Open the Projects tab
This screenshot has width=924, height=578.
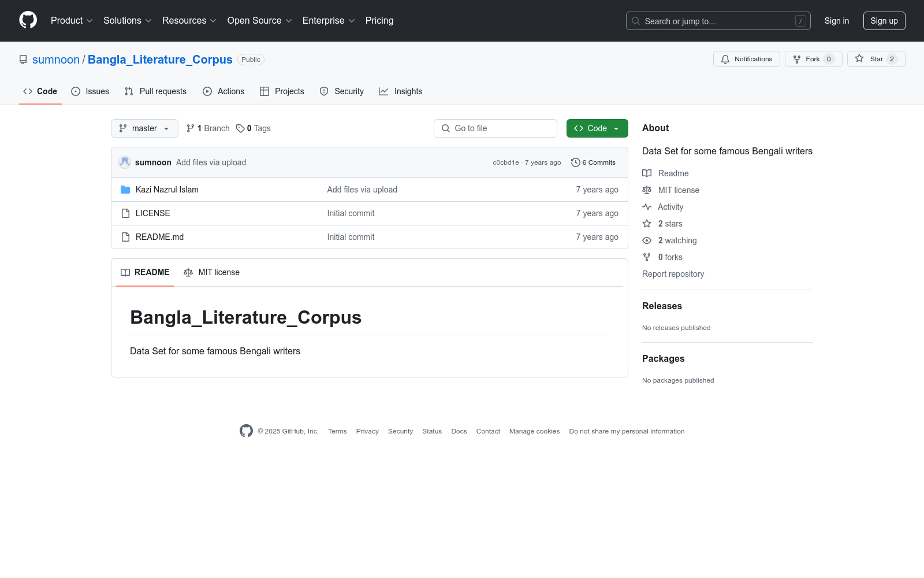(x=282, y=91)
